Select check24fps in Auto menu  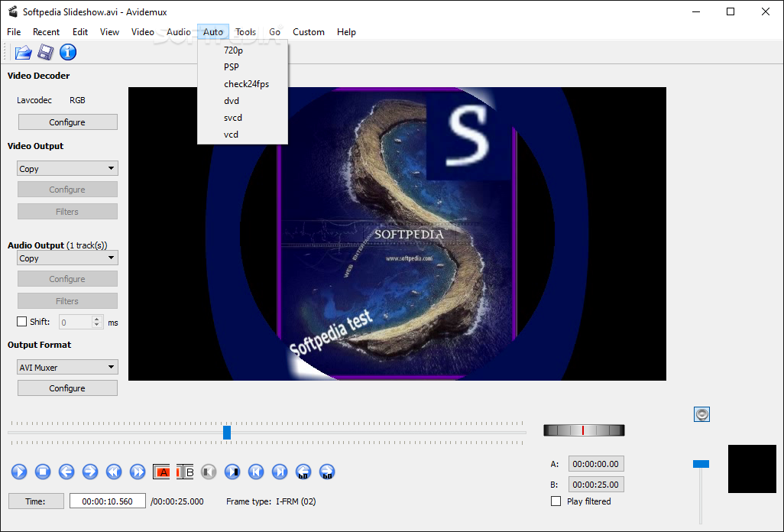pos(242,84)
